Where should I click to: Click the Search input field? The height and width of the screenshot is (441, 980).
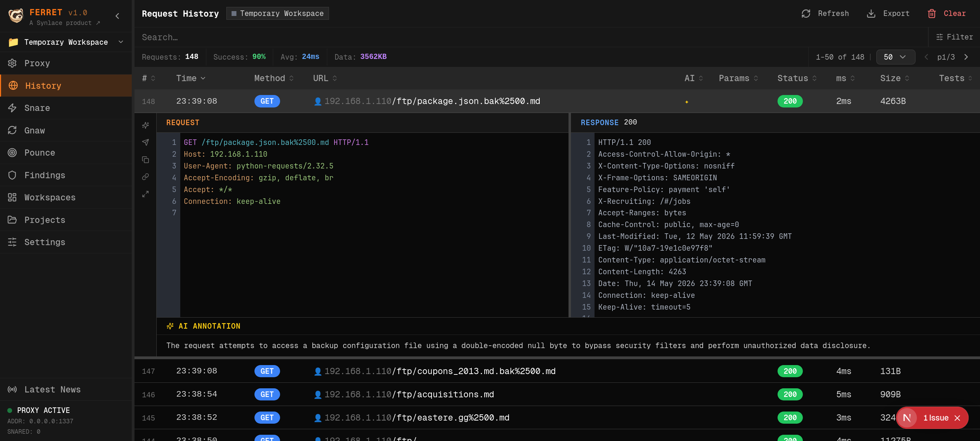pos(531,37)
